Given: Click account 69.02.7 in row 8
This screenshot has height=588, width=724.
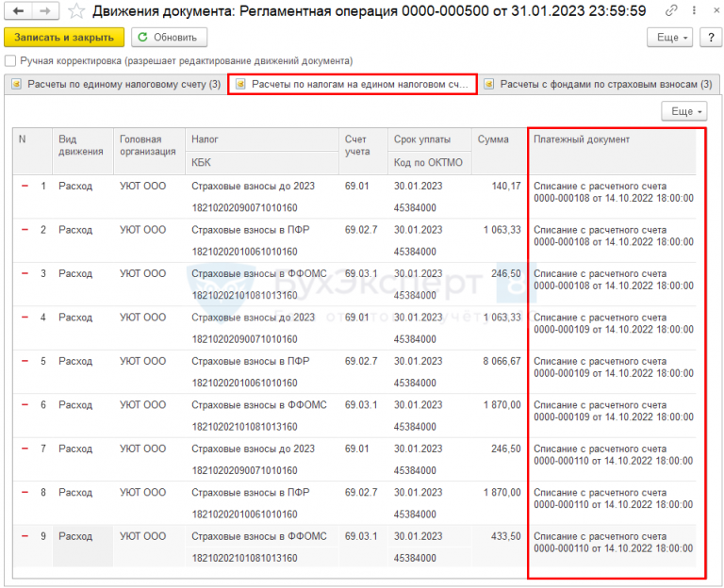Looking at the screenshot, I should (x=361, y=493).
